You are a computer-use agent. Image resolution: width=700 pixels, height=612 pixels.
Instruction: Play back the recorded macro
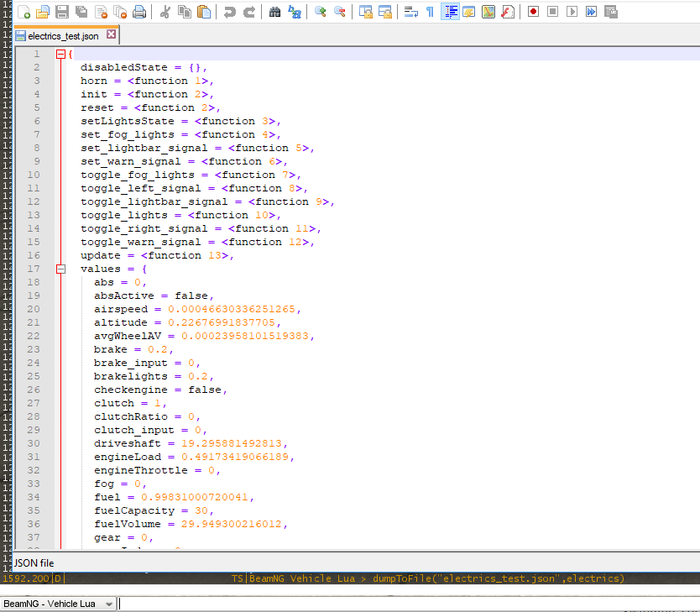click(572, 12)
